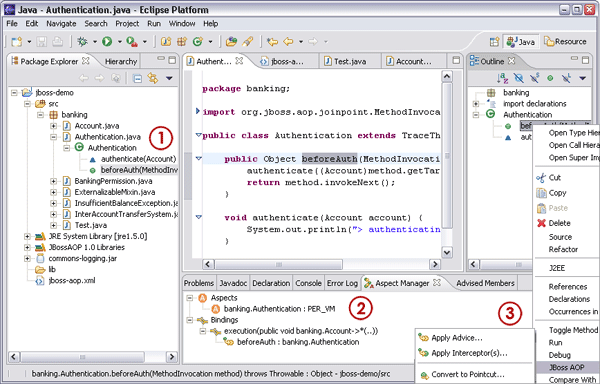Select Refactor in the context menu
This screenshot has height=384, width=600.
(563, 249)
